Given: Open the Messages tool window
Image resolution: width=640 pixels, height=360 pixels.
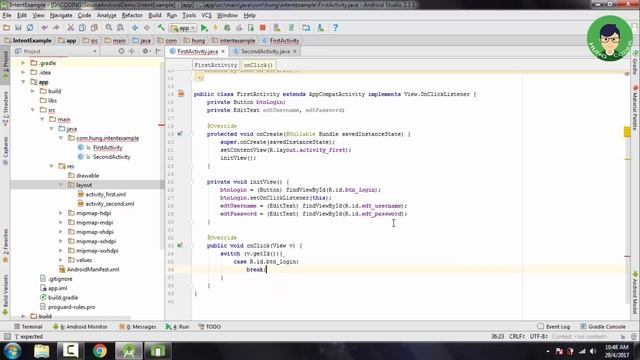Looking at the screenshot, I should 138,327.
